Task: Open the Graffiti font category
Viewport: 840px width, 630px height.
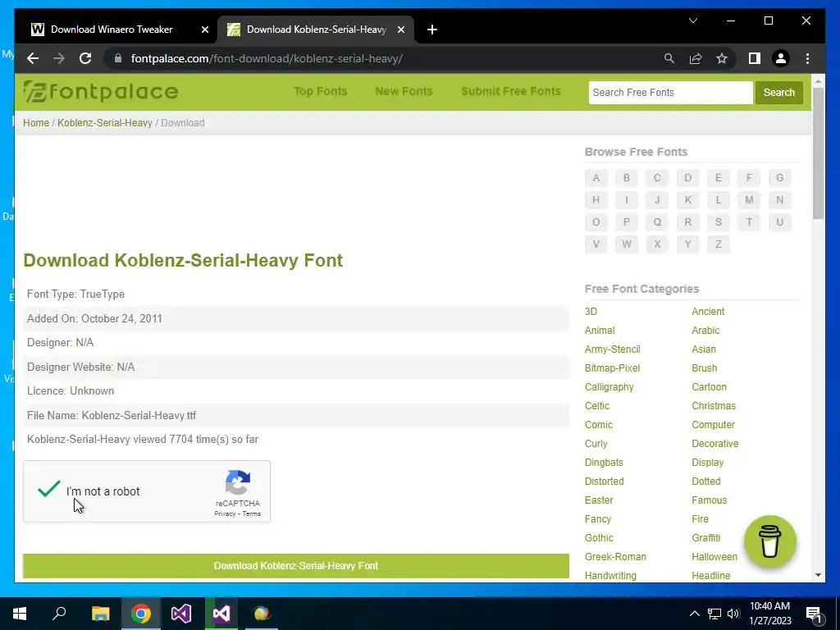Action: click(x=706, y=538)
